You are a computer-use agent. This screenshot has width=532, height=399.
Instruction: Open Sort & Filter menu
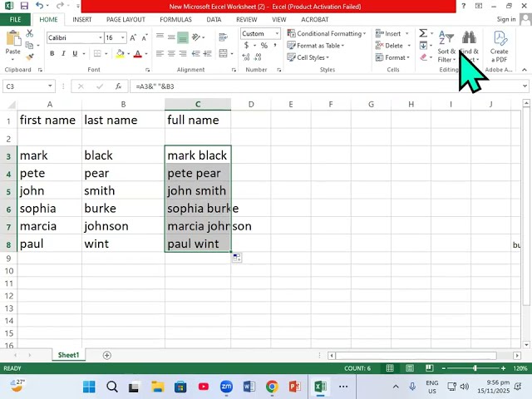(x=446, y=47)
